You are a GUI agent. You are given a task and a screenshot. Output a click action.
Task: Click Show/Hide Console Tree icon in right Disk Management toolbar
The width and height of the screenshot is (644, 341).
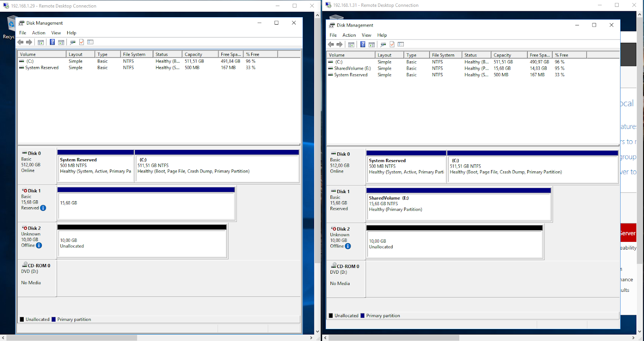[x=351, y=45]
